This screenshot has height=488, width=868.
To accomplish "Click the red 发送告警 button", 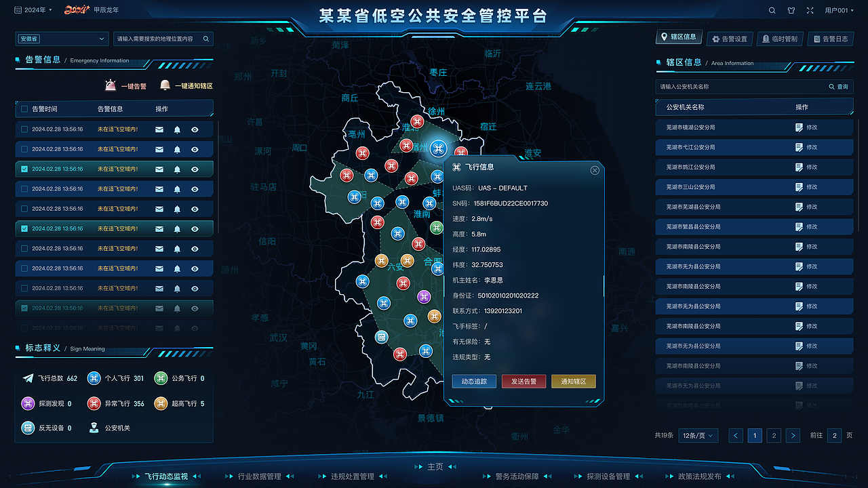I will tap(524, 382).
